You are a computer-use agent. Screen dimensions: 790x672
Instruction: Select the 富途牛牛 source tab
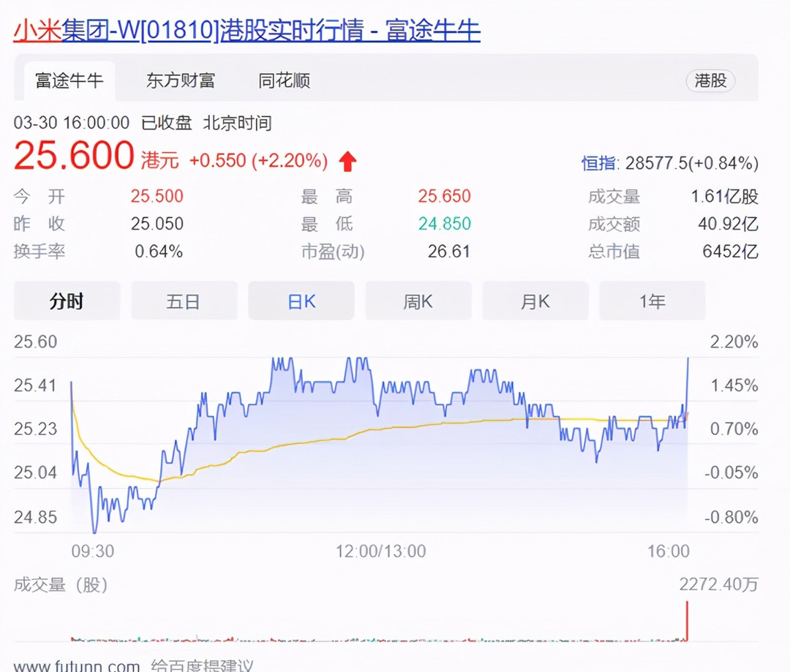point(69,80)
